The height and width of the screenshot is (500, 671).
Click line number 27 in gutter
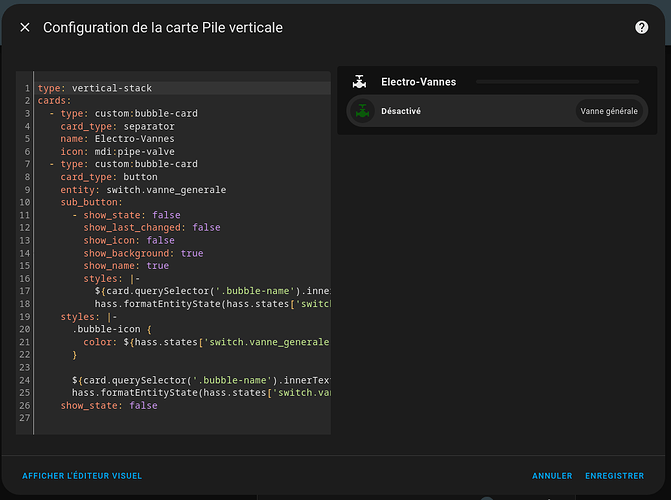(24, 418)
